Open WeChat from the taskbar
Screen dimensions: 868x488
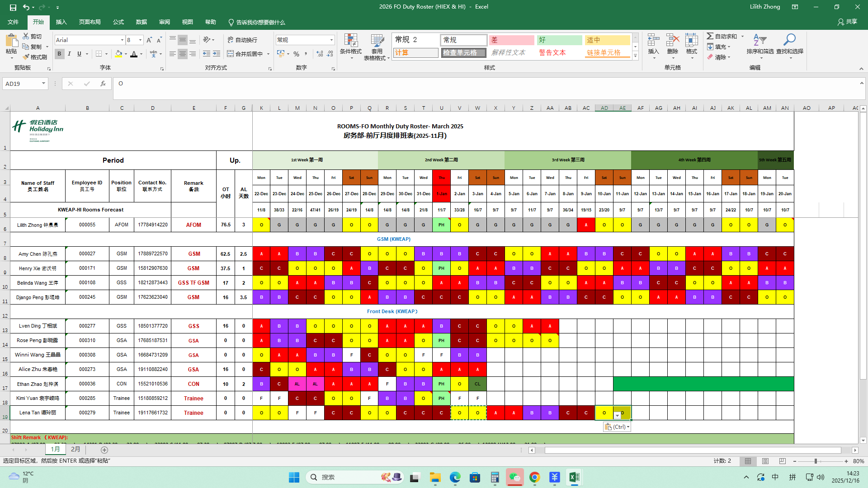click(514, 477)
